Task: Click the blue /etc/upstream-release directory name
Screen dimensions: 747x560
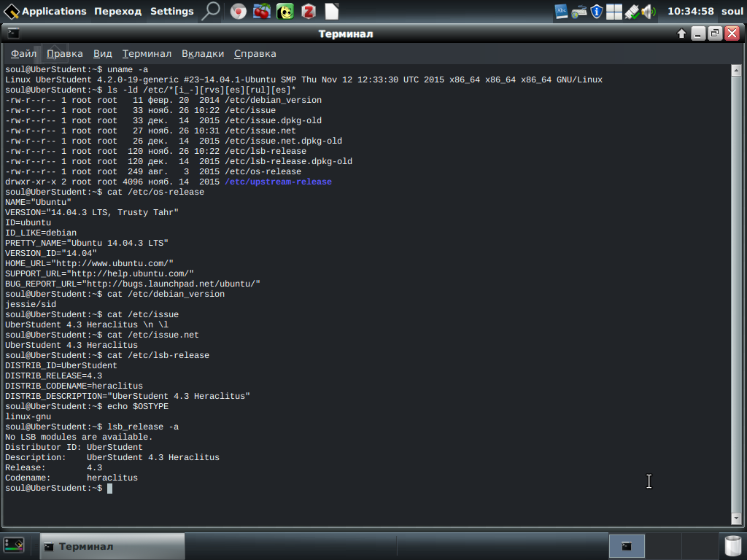Action: 278,182
